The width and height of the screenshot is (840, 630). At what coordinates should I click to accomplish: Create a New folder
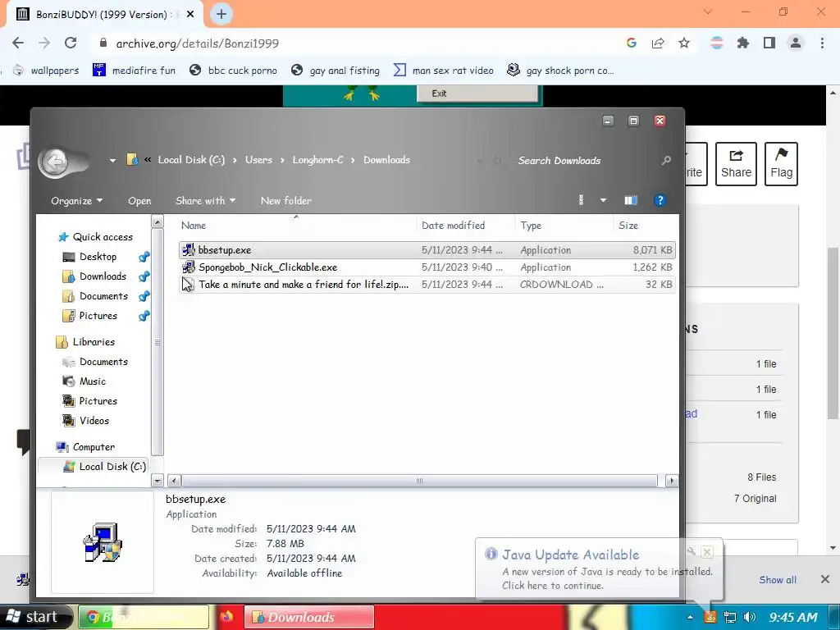coord(286,201)
